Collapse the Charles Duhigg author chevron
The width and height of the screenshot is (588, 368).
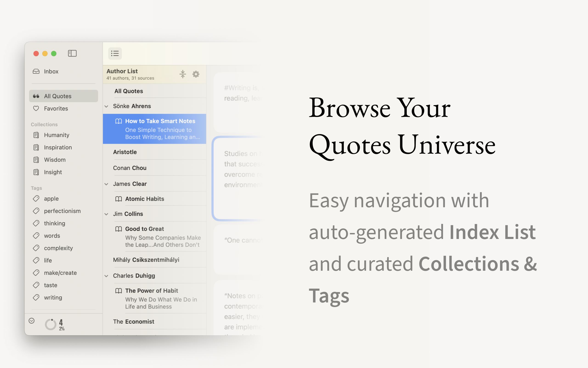tap(106, 276)
